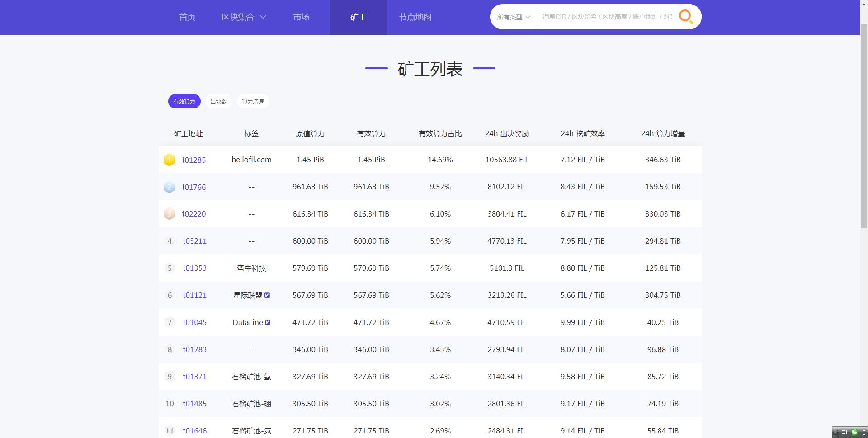
Task: Select the 有效算力 filter pill
Action: [184, 101]
